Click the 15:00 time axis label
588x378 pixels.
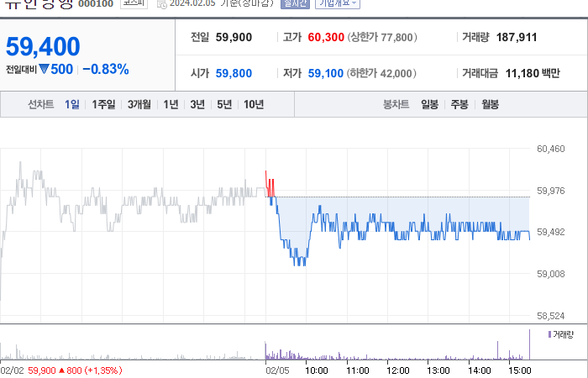click(519, 370)
